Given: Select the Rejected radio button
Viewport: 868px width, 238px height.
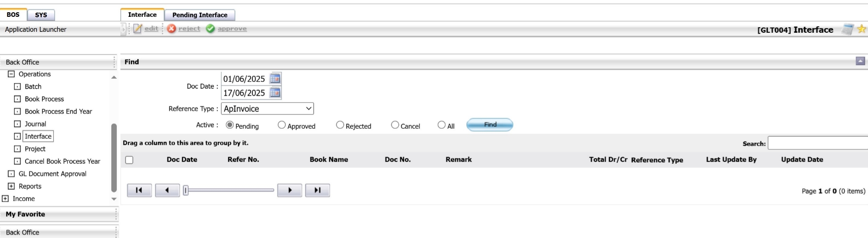Looking at the screenshot, I should coord(340,125).
